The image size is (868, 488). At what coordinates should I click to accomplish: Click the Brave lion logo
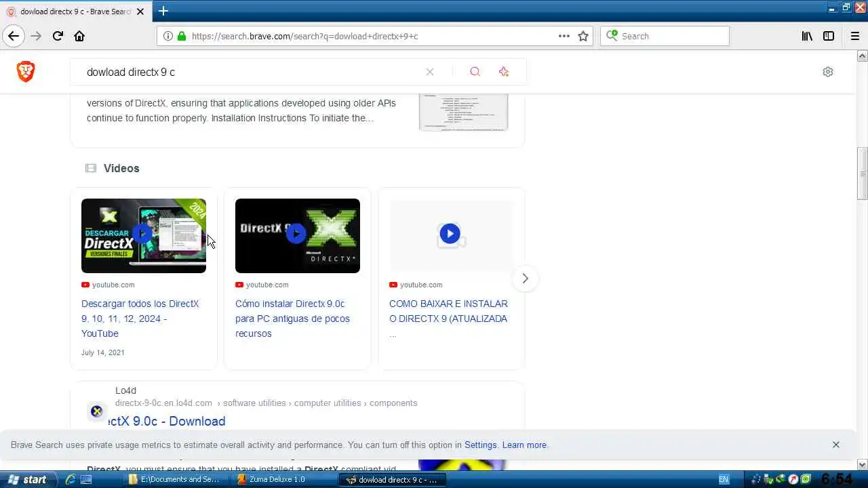click(x=26, y=72)
